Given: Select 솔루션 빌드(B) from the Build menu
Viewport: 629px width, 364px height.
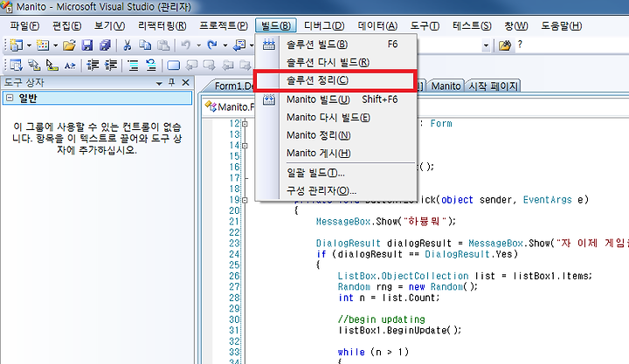Looking at the screenshot, I should coord(336,45).
